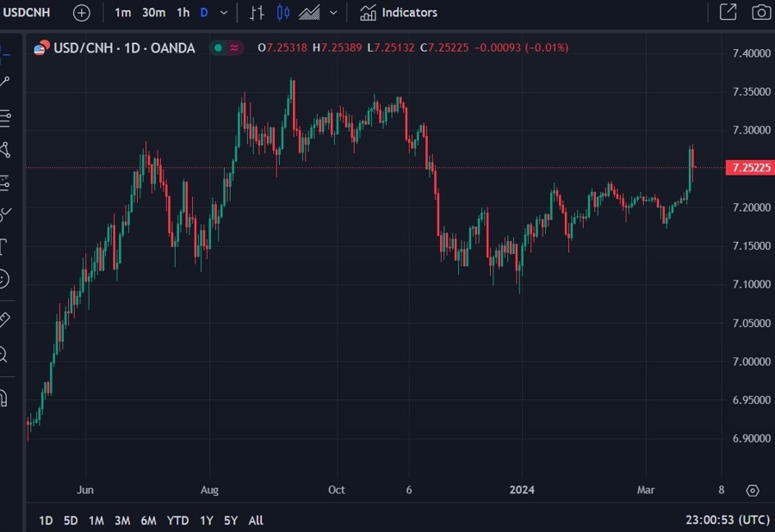Open the chart type dropdown chevron
The height and width of the screenshot is (532, 775).
tap(332, 12)
